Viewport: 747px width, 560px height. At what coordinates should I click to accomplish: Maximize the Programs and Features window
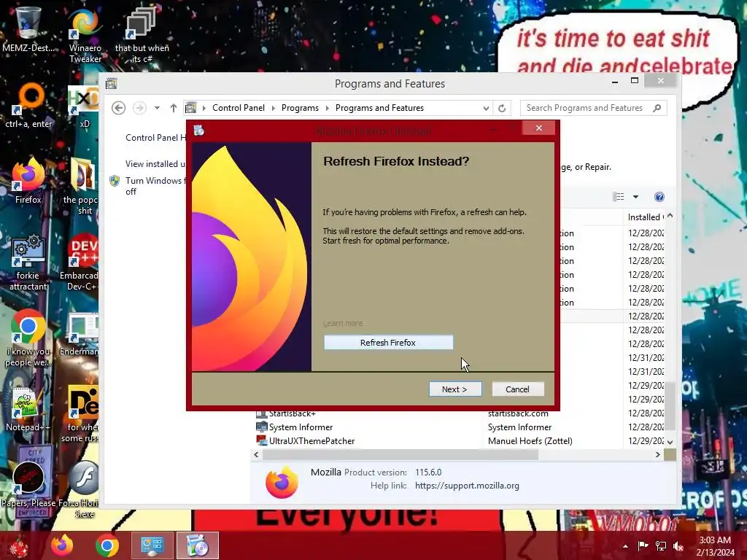point(635,80)
